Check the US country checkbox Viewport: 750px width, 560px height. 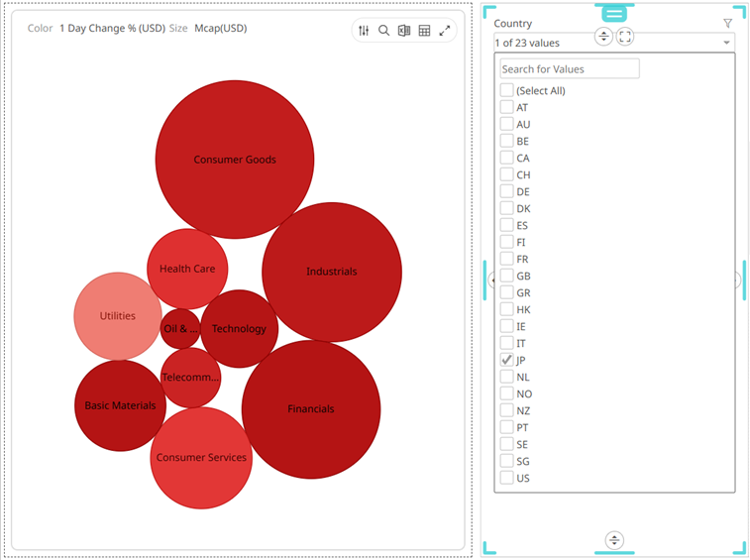pyautogui.click(x=506, y=478)
